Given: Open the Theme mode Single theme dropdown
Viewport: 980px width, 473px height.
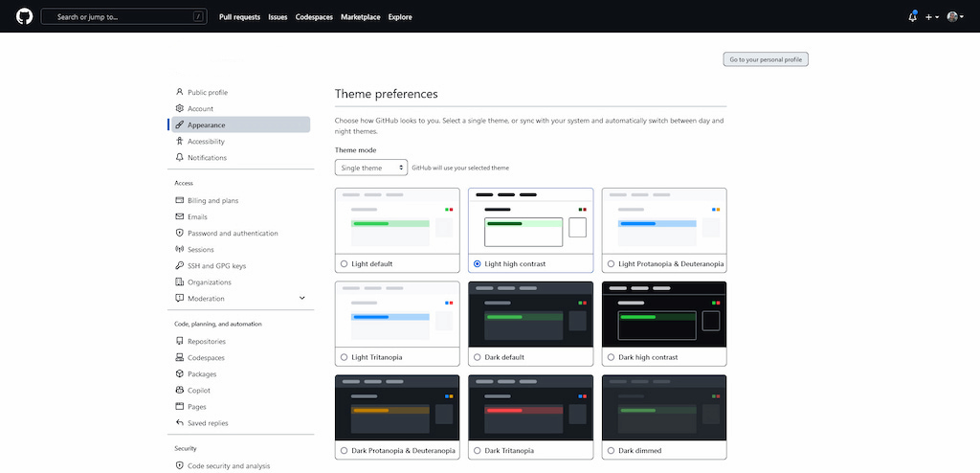Looking at the screenshot, I should pyautogui.click(x=371, y=168).
